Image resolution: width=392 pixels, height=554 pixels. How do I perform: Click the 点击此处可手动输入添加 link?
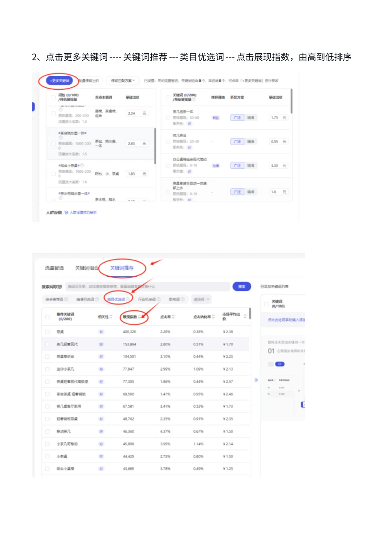pos(286,320)
